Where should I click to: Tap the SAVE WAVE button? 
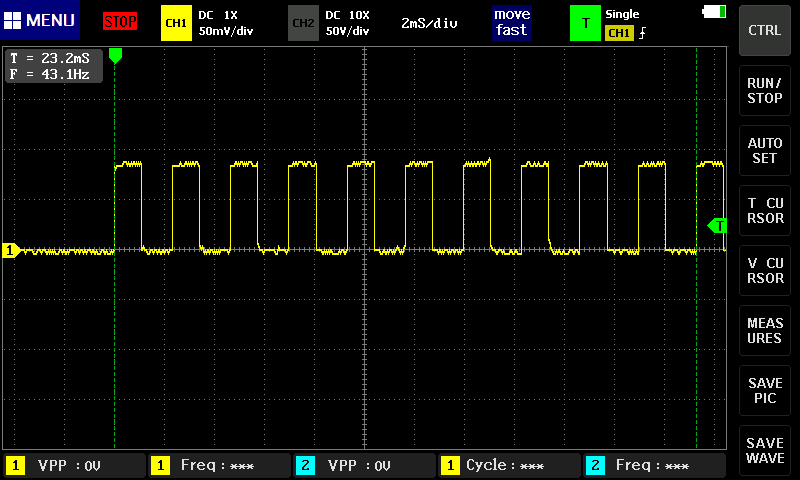click(764, 450)
